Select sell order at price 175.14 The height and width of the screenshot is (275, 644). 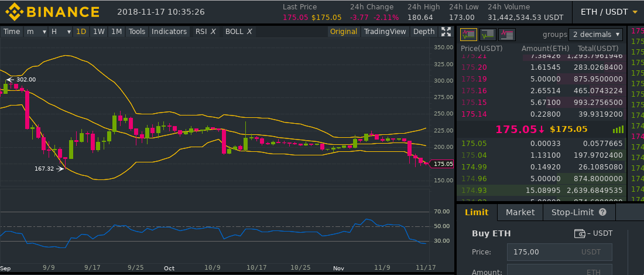coord(542,114)
